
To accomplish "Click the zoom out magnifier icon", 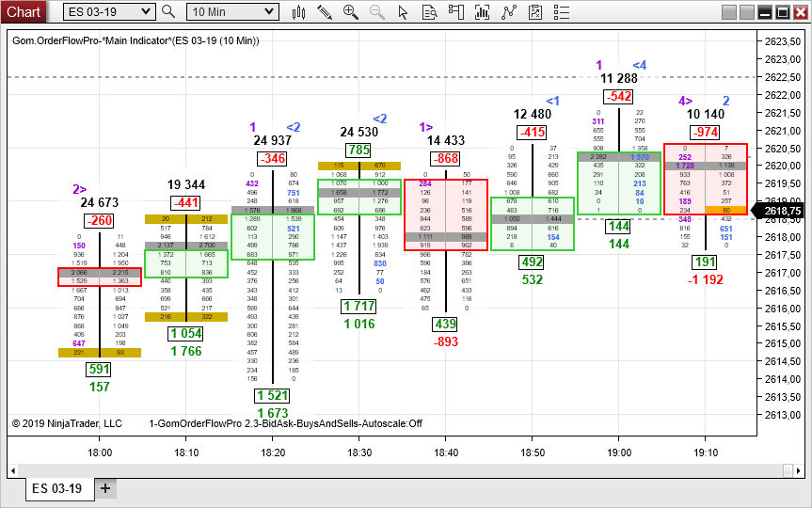I will click(377, 12).
